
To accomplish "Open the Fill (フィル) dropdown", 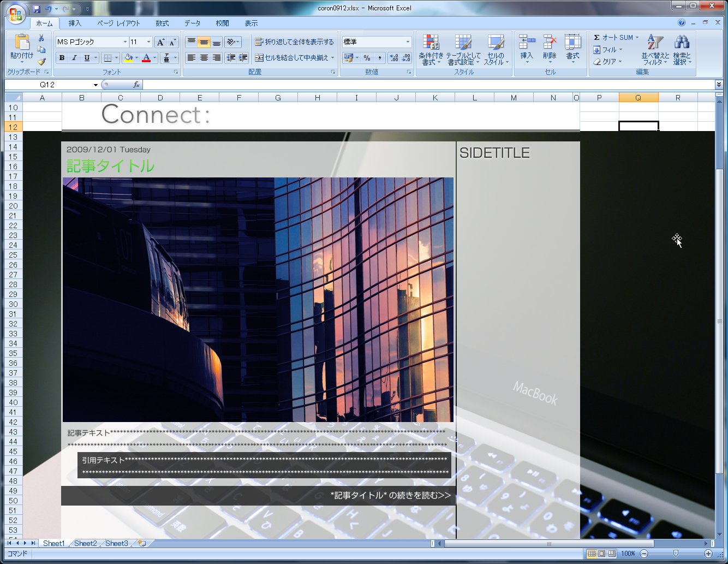I will [x=608, y=50].
